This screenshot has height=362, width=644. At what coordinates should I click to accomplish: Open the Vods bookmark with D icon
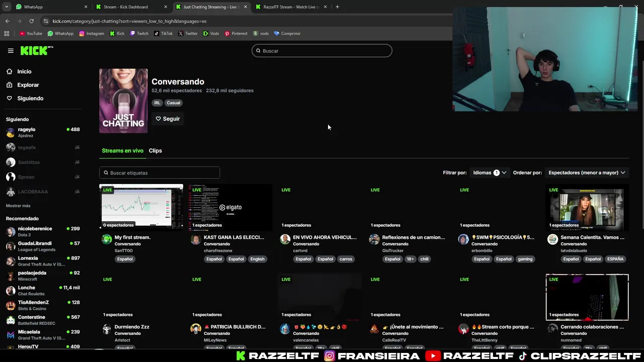tap(211, 34)
